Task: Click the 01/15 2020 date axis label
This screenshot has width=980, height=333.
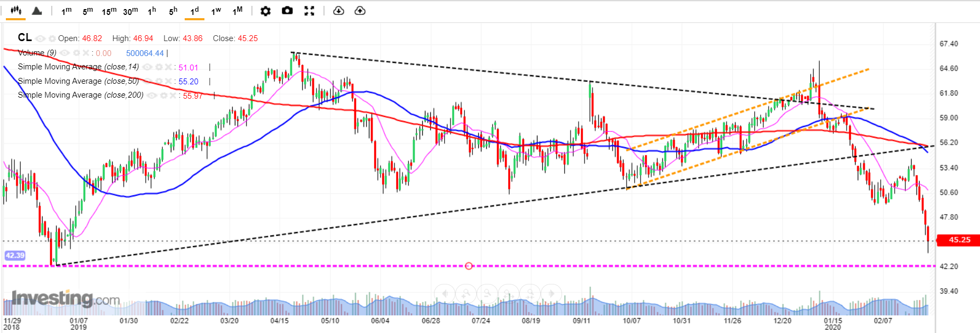Action: [833, 324]
